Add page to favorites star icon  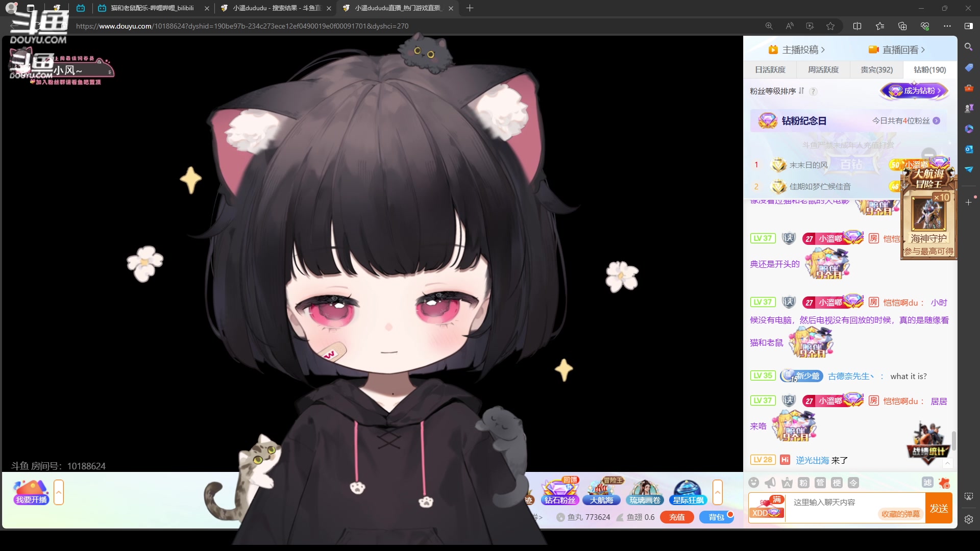pos(830,26)
